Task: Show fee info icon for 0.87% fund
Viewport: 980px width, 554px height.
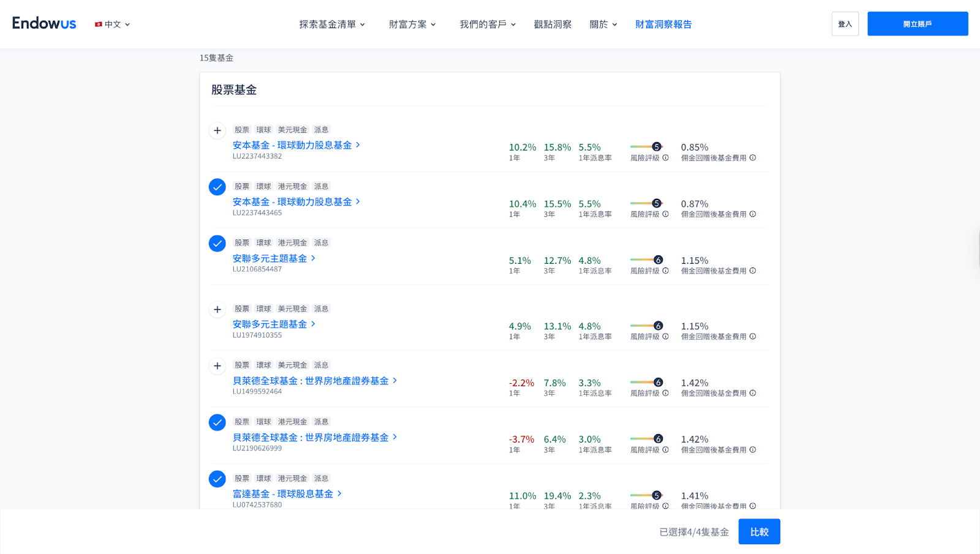Action: pos(753,214)
